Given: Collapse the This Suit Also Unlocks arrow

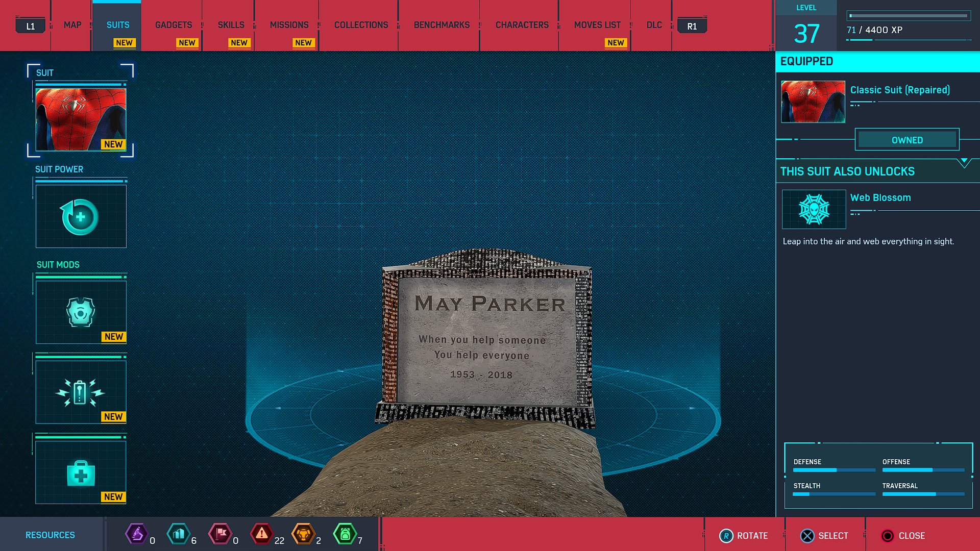Looking at the screenshot, I should pos(964,162).
